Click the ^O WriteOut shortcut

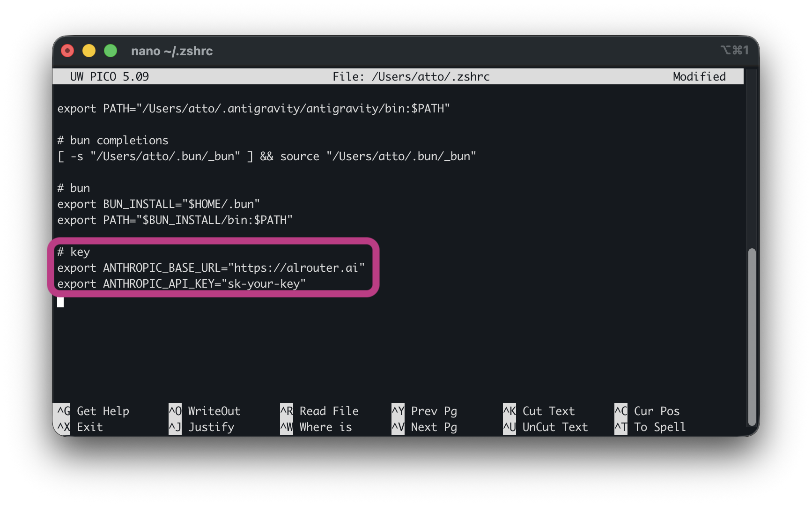[205, 411]
